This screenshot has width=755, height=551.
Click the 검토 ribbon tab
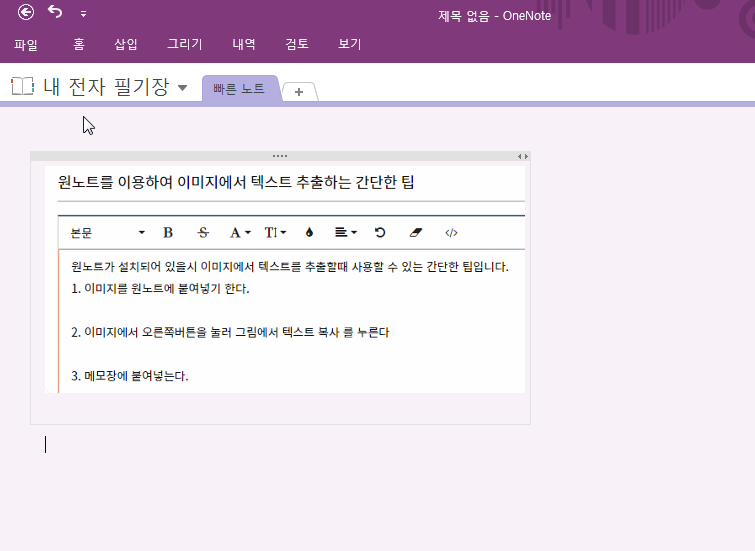coord(297,44)
